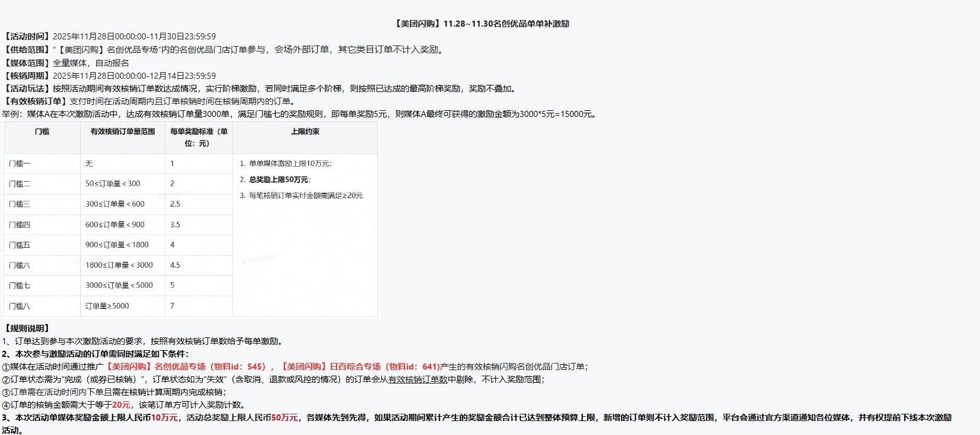Click the 门槛 column header

point(42,131)
